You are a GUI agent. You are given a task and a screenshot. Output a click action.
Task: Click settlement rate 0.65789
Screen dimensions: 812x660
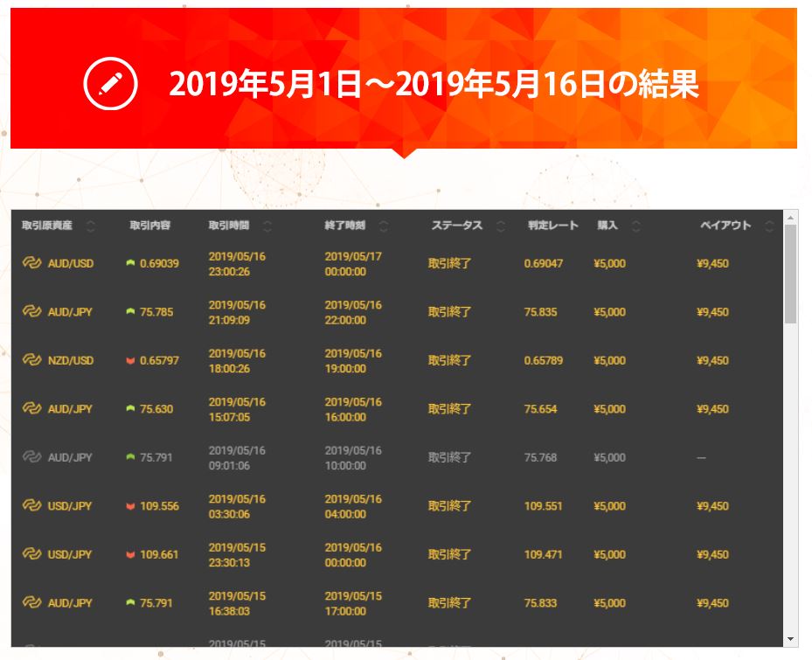coord(544,360)
